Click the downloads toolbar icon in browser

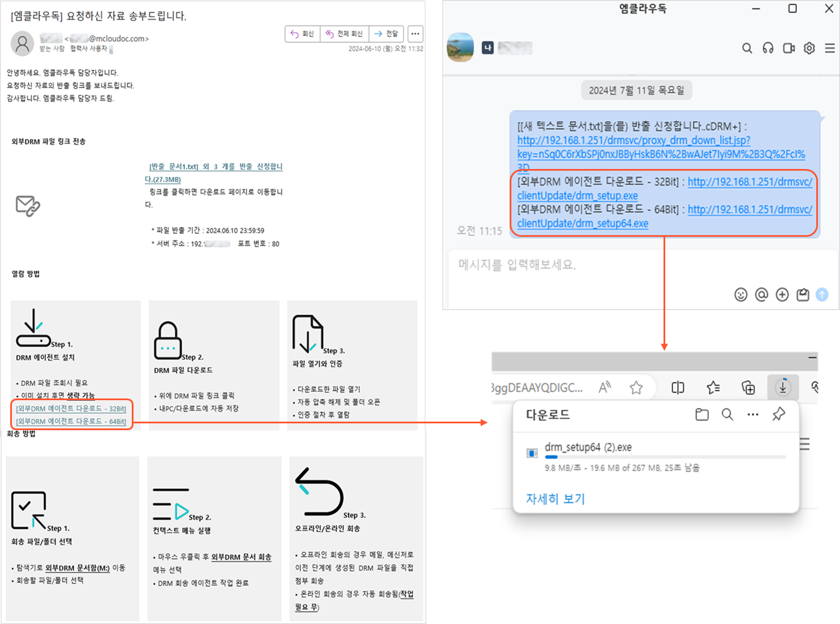[783, 387]
